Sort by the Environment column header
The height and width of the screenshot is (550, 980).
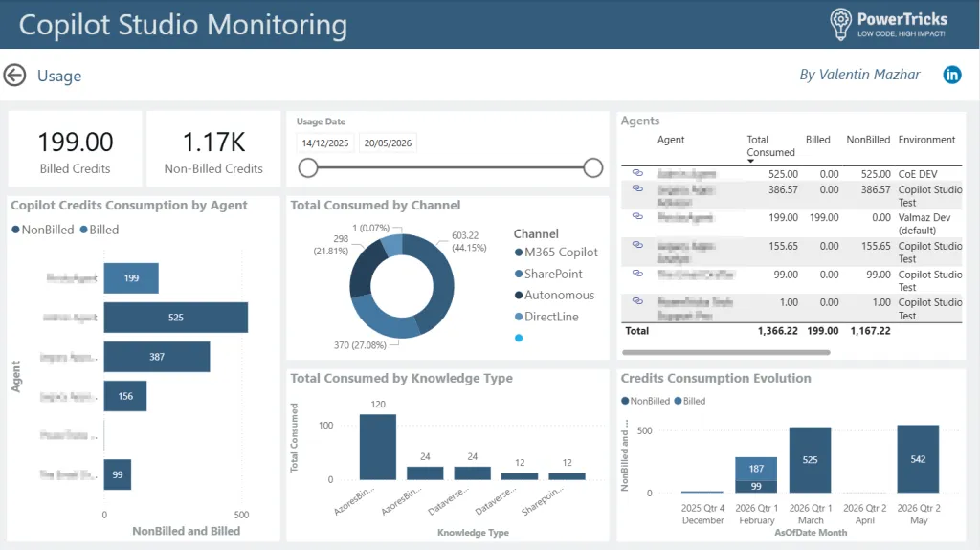pos(926,140)
